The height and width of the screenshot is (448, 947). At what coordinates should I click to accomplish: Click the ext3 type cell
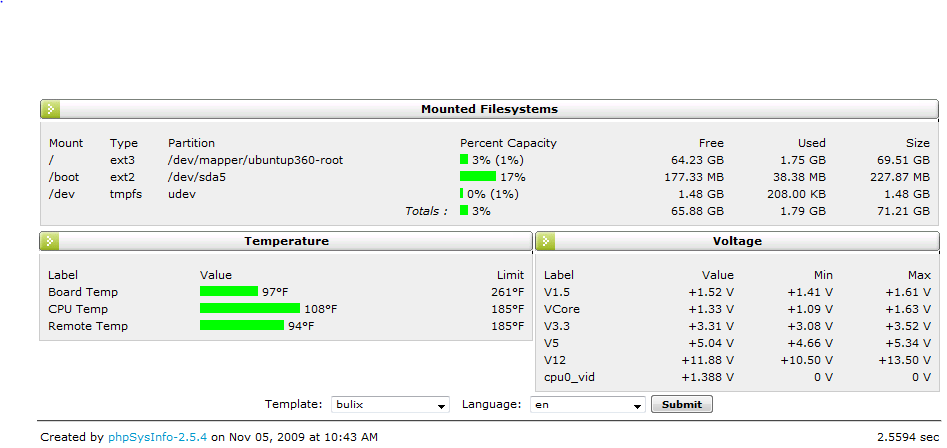click(x=122, y=160)
